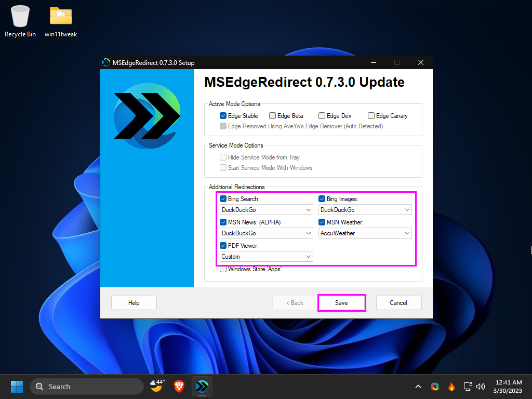Enable the Edge Beta checkbox

coord(272,116)
